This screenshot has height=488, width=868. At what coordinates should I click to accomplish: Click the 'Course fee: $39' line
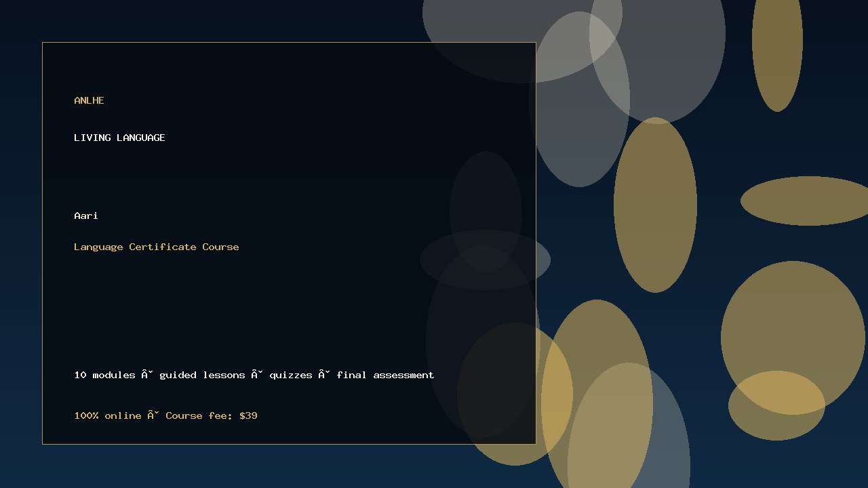(x=165, y=415)
